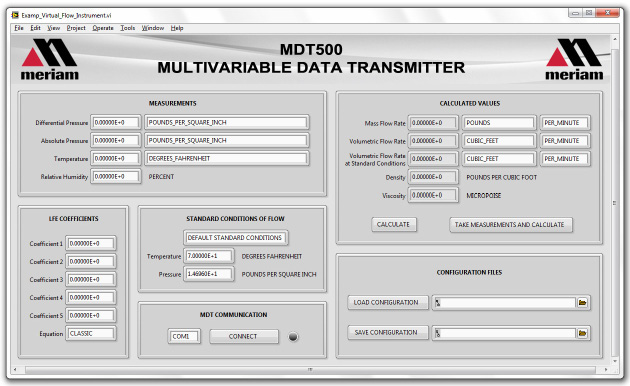
Task: Expand the Default Standard Conditions selector
Action: point(235,238)
